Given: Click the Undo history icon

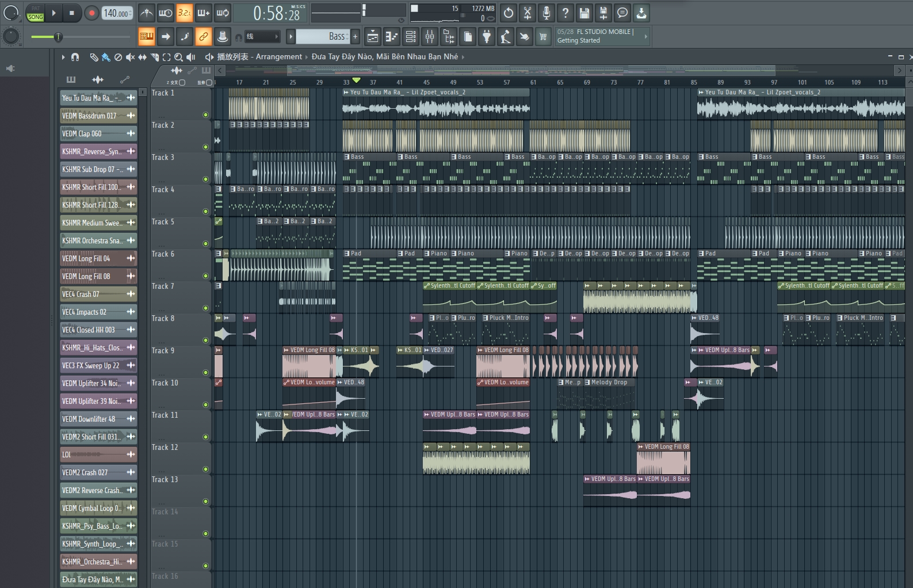Looking at the screenshot, I should pyautogui.click(x=508, y=13).
